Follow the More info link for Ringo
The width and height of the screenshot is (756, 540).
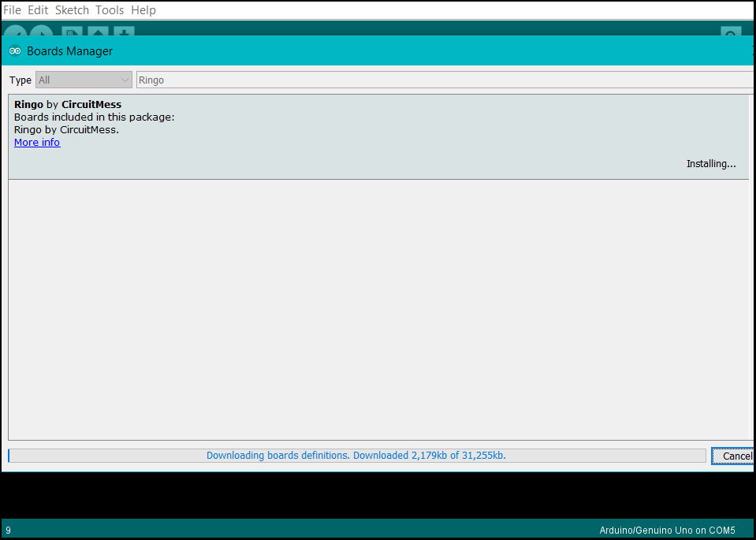click(37, 143)
